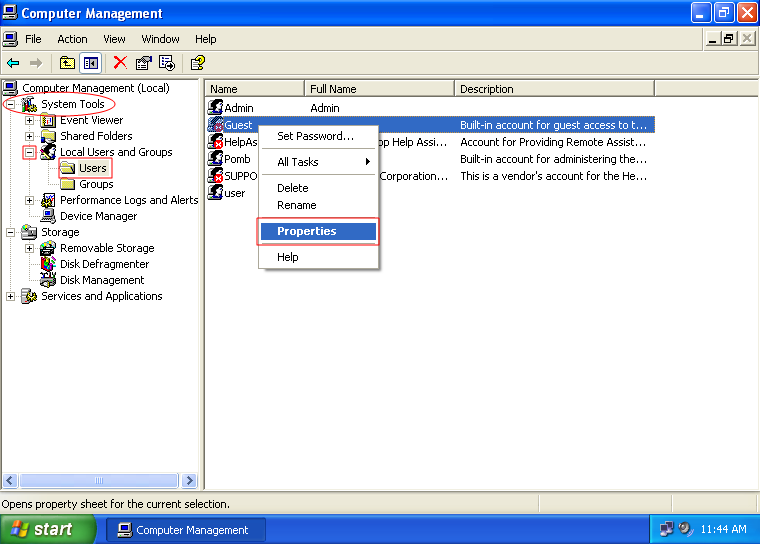Click the Windows Start button

(x=48, y=530)
